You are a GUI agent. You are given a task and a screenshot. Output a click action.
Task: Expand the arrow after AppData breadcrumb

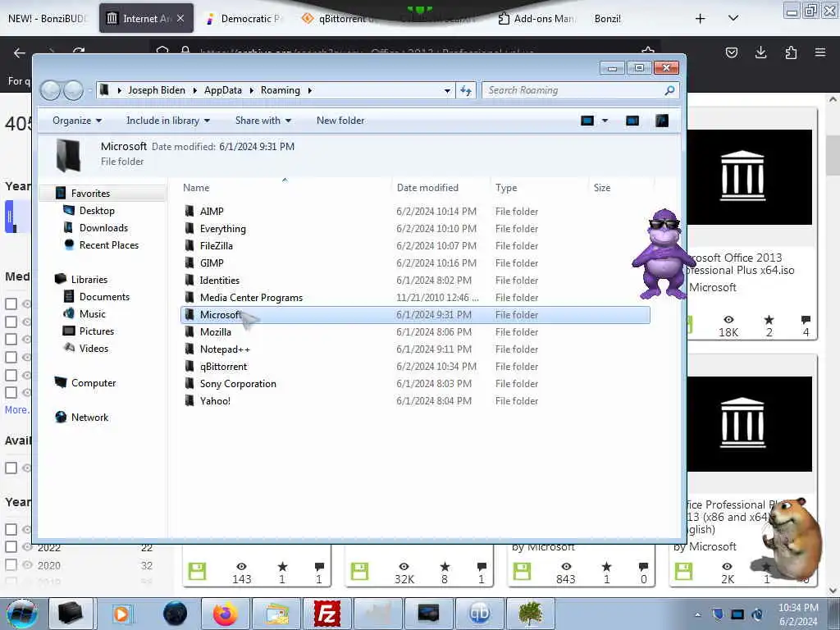(x=251, y=90)
